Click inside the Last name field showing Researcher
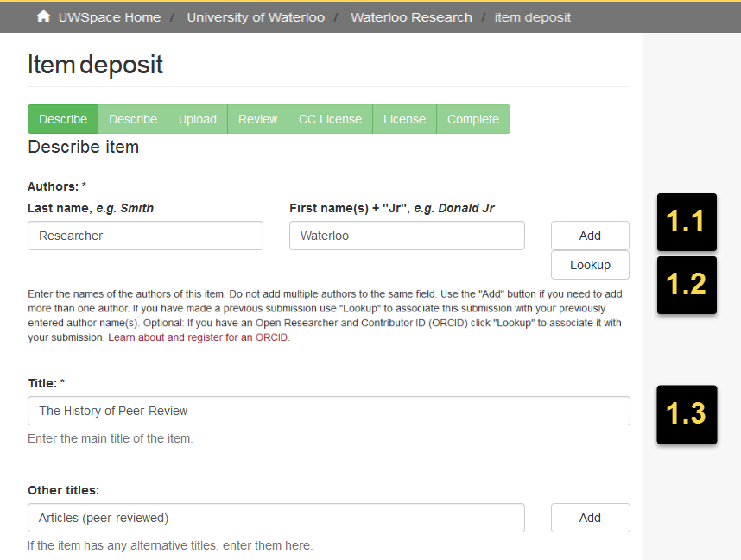 (145, 235)
